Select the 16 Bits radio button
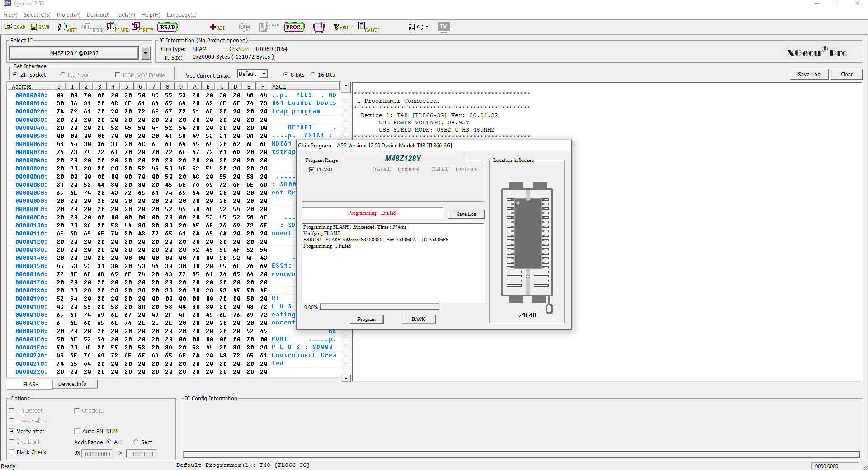 (x=313, y=75)
